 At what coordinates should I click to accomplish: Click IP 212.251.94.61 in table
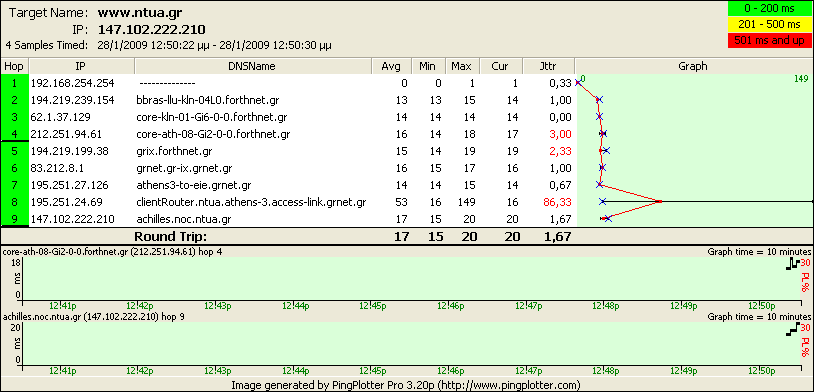[x=66, y=134]
